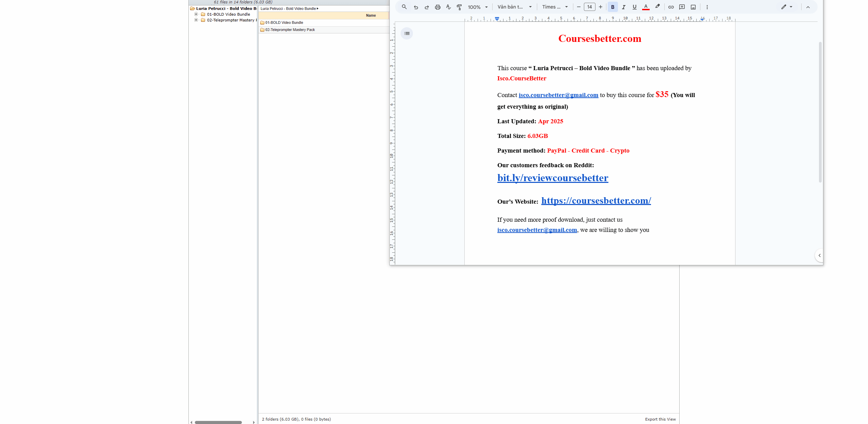Toggle underline formatting

click(x=634, y=7)
